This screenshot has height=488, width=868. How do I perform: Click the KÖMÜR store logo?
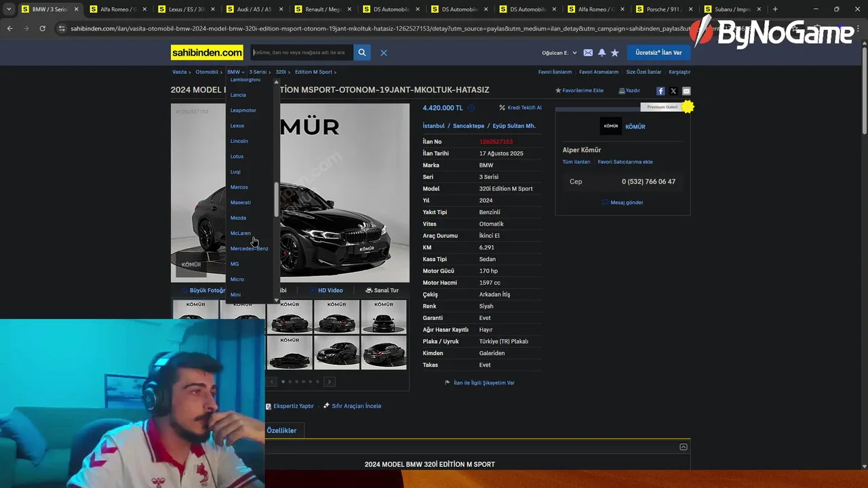(x=611, y=126)
